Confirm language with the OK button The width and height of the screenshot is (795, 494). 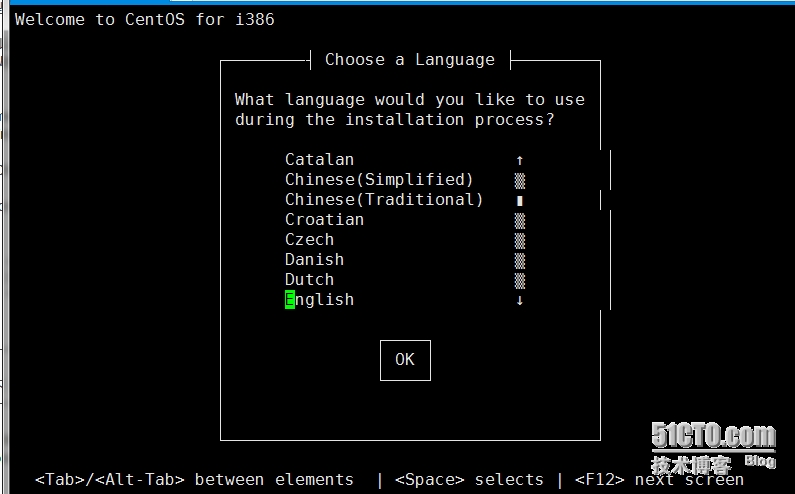[405, 360]
